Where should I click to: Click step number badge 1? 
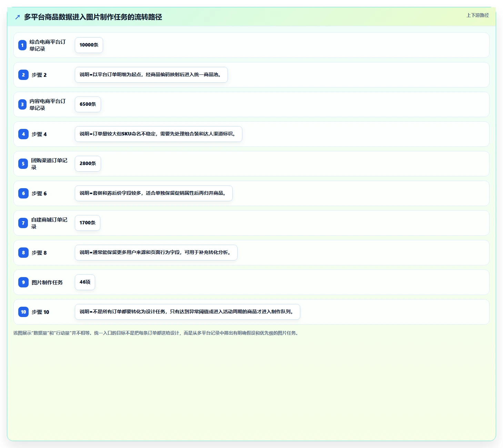(22, 45)
